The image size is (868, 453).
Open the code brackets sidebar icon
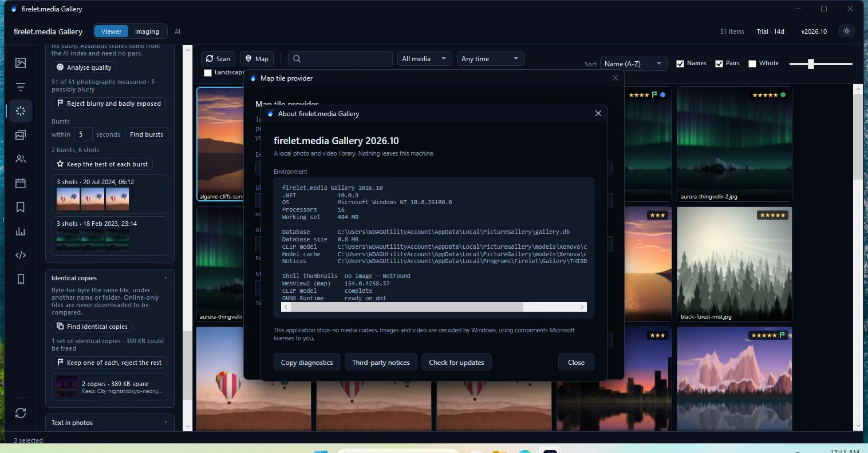(x=21, y=255)
